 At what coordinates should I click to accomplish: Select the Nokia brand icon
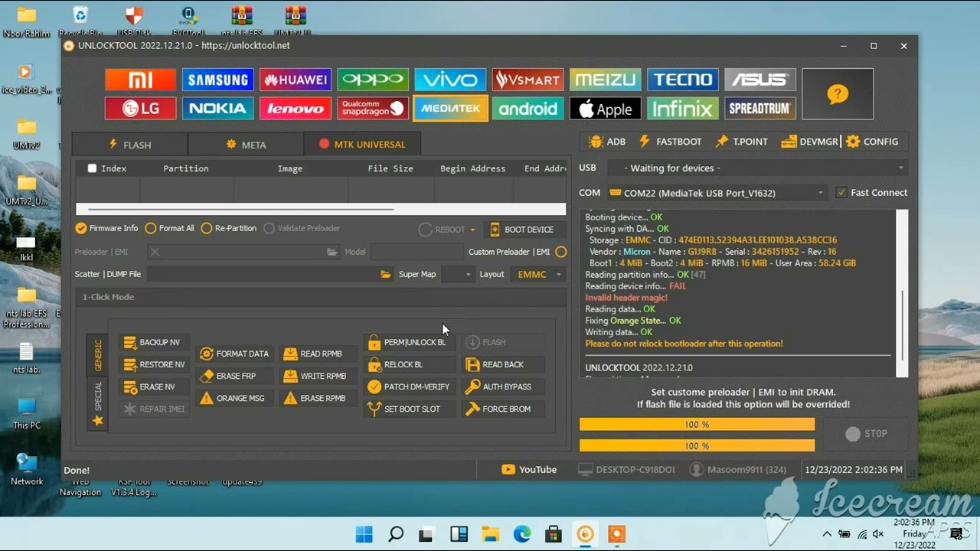[217, 109]
